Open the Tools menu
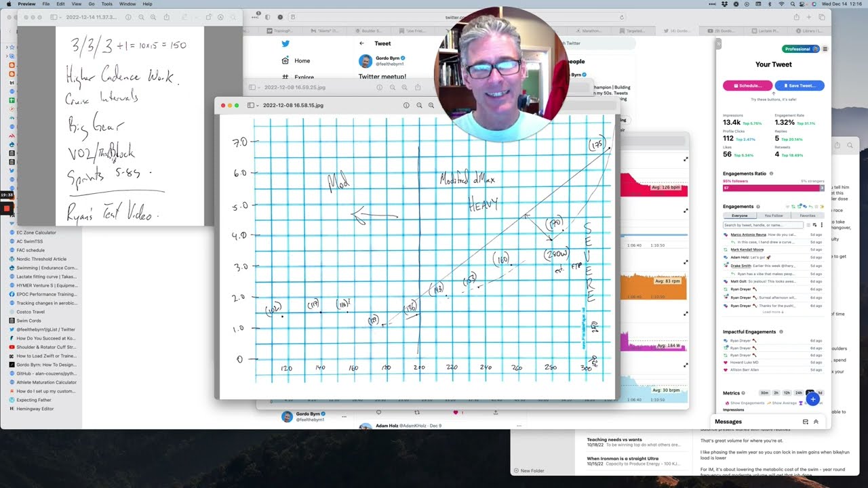This screenshot has height=488, width=868. (x=106, y=4)
